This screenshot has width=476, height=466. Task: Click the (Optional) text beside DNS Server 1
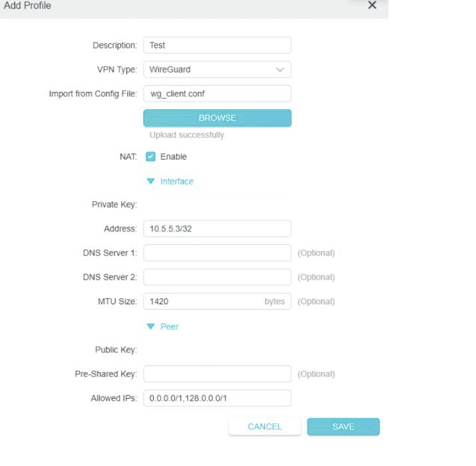coord(316,253)
